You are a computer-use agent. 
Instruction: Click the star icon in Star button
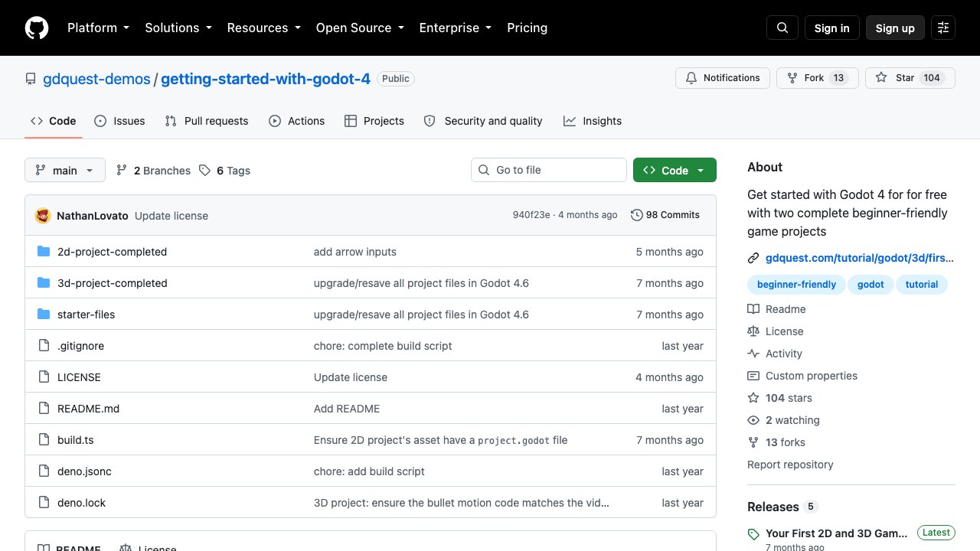[881, 78]
